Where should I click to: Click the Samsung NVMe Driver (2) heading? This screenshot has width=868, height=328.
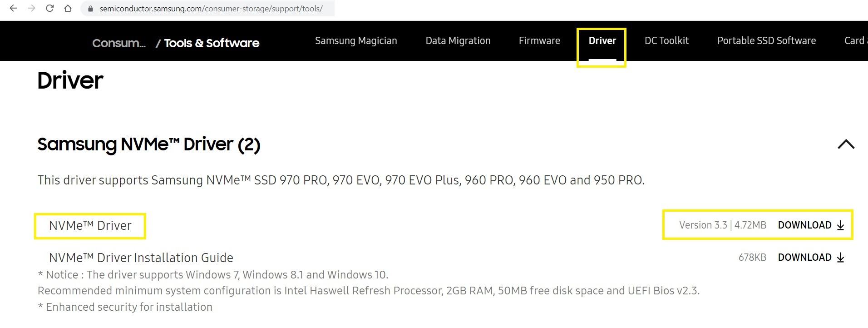click(x=148, y=144)
